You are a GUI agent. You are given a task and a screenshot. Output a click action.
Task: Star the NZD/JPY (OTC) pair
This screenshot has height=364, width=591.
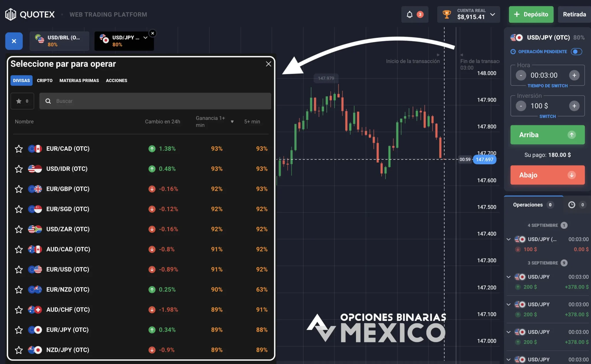click(x=19, y=350)
